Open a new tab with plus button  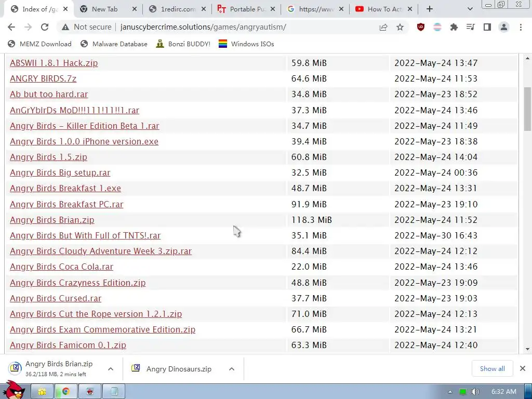[430, 9]
